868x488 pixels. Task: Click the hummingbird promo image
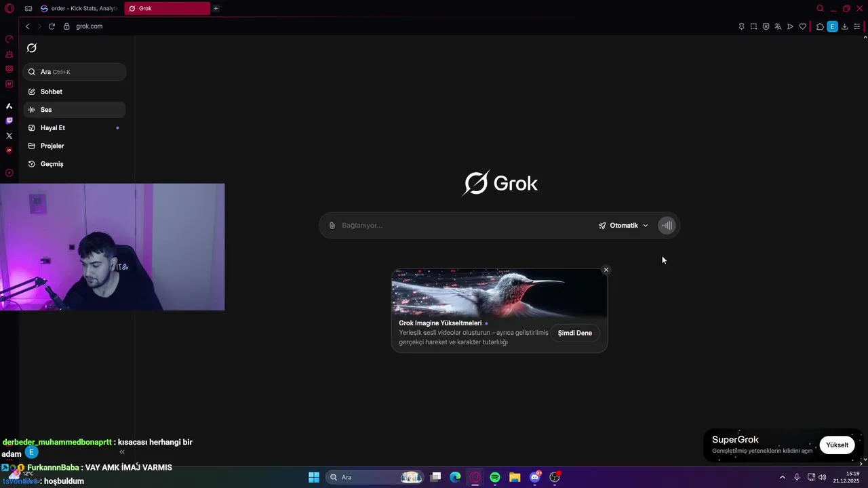499,293
